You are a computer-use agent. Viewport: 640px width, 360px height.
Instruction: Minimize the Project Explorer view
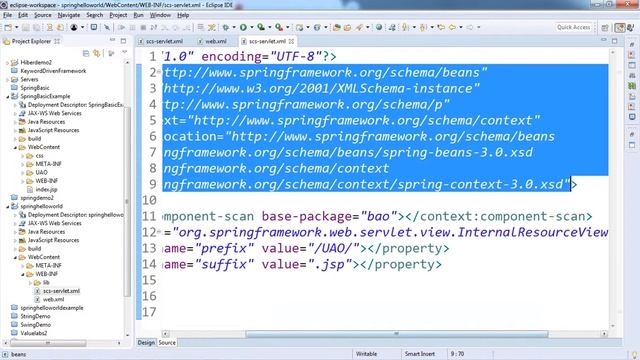tap(112, 40)
